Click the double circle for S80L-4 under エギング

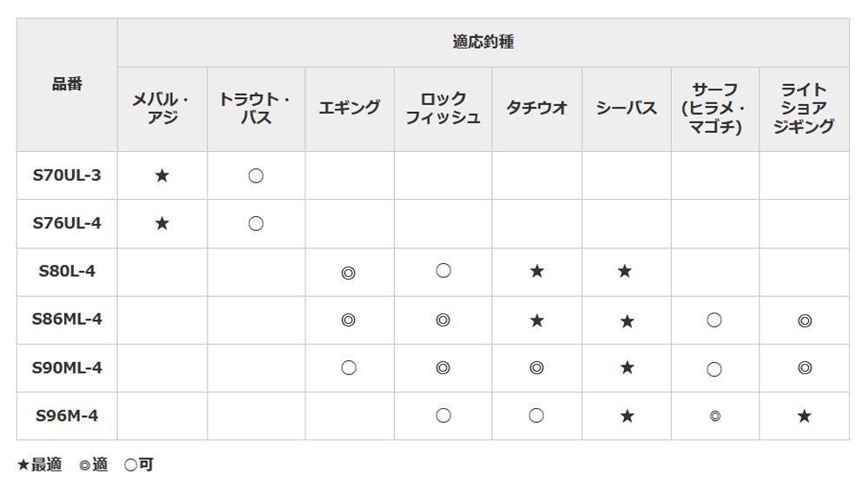tap(349, 273)
